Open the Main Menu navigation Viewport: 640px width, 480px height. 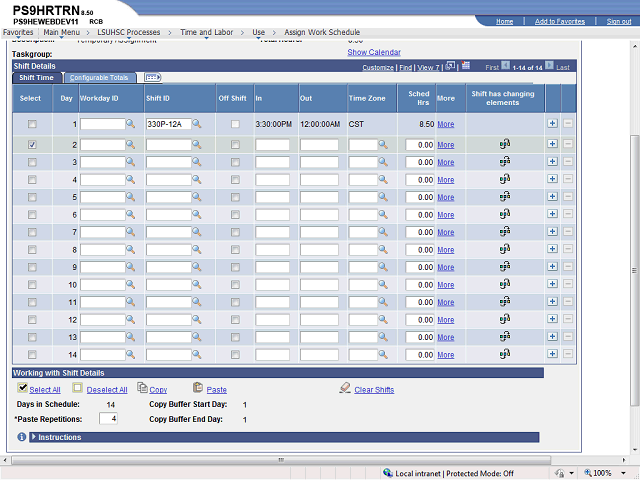tap(61, 32)
